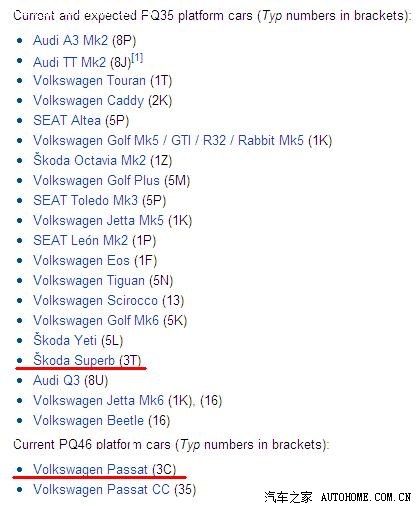Open the SEAT Altea link
This screenshot has width=418, height=506.
click(67, 121)
